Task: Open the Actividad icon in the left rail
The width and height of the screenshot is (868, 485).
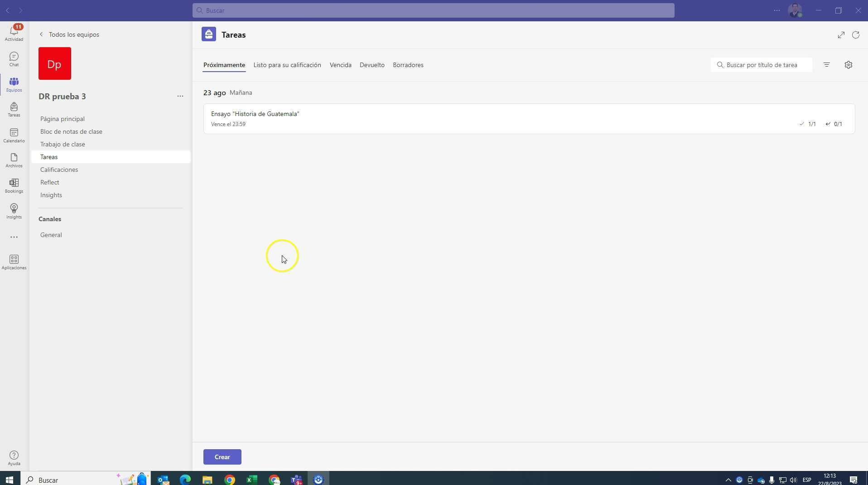Action: [14, 32]
